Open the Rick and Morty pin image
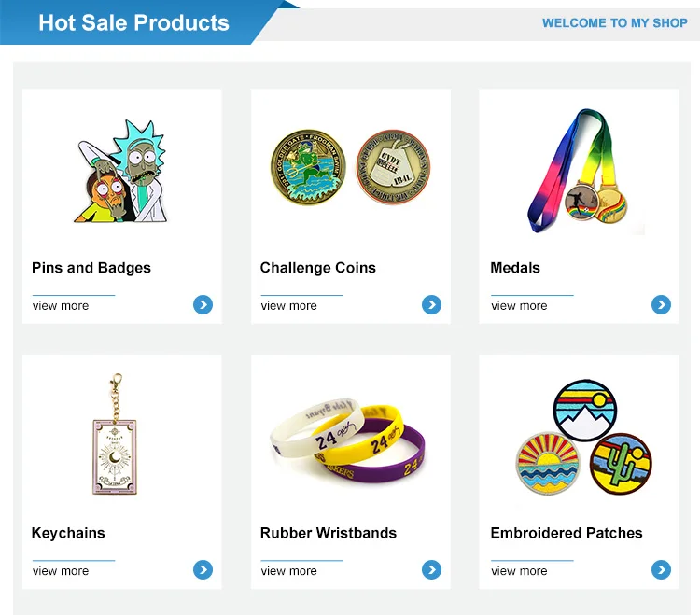 tap(121, 171)
